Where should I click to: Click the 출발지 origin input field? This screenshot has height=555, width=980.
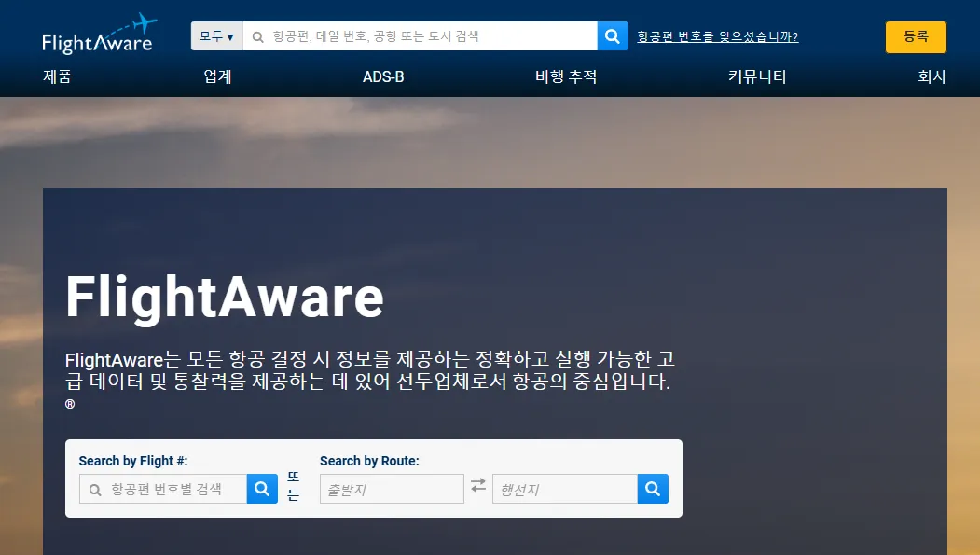pos(392,489)
